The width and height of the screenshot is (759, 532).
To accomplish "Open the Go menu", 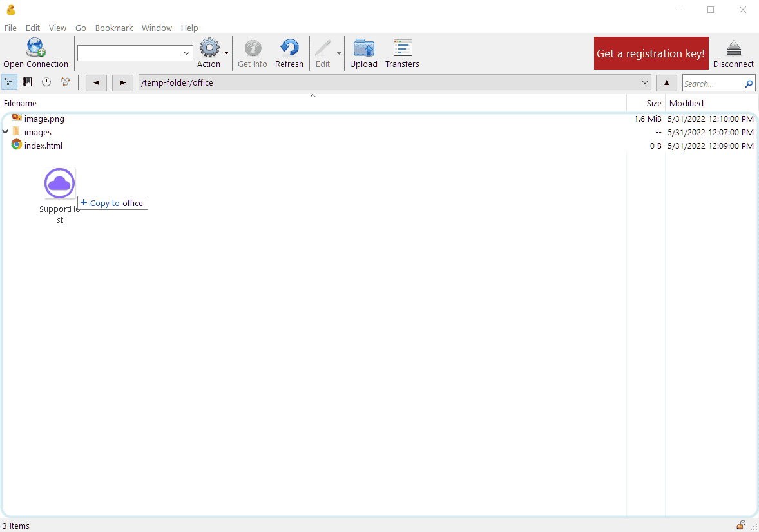I will pos(81,28).
